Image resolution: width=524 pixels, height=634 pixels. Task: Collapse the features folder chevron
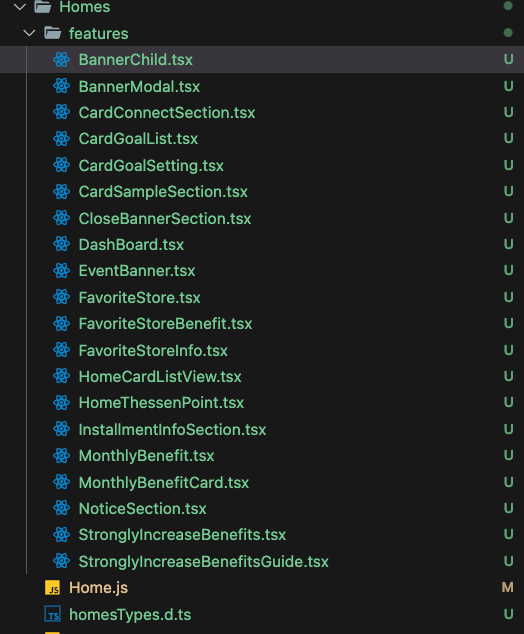[x=29, y=33]
